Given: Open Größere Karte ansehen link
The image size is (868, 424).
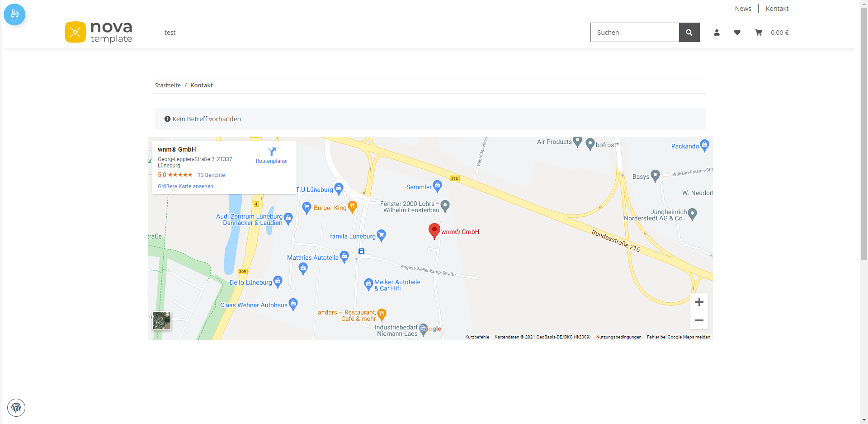Looking at the screenshot, I should [x=185, y=186].
